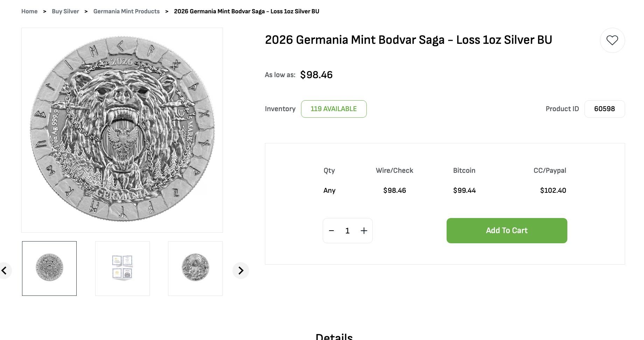Viewport: 644px width, 340px height.
Task: Select the certificate packaging thumbnail
Action: [122, 268]
